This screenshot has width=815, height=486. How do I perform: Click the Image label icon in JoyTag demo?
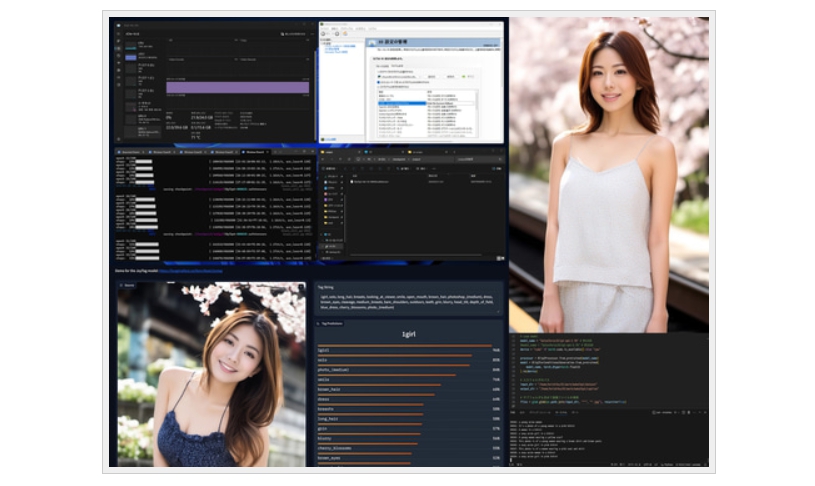coord(123,285)
